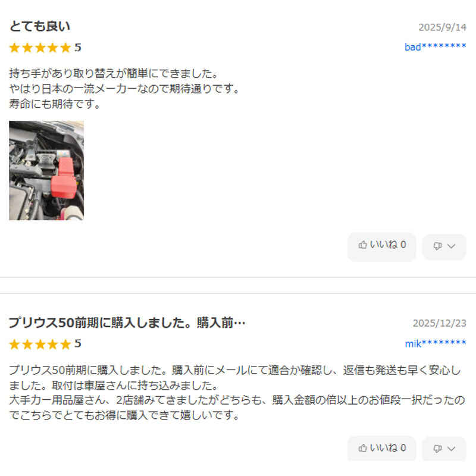The width and height of the screenshot is (476, 476).
Task: Enlarge the engine bay battery photo
Action: pyautogui.click(x=46, y=170)
